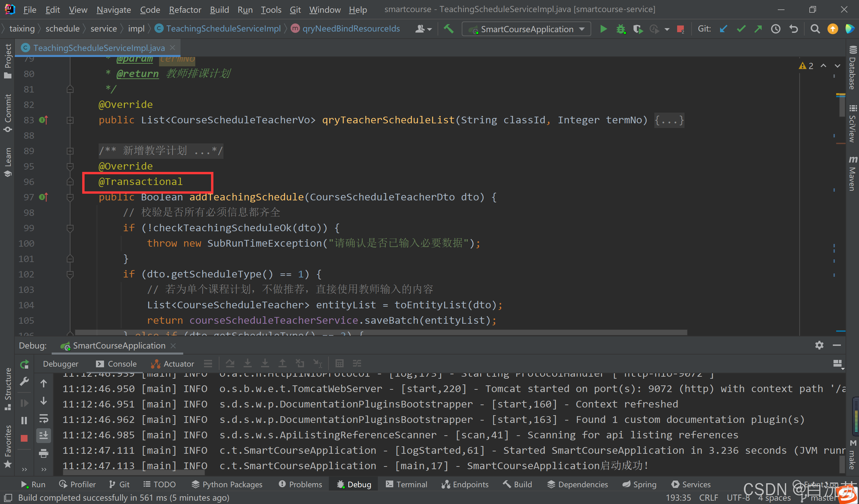The width and height of the screenshot is (859, 504).
Task: Switch to the Debugger tab
Action: (60, 364)
